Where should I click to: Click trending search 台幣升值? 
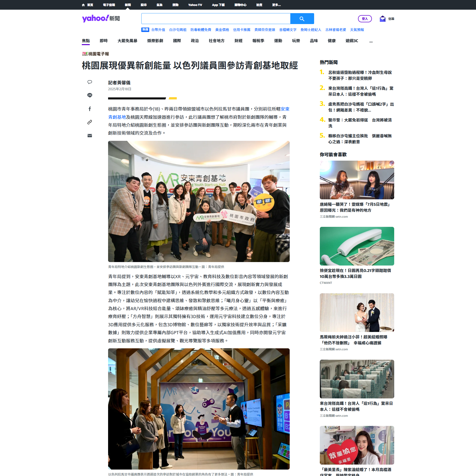click(x=158, y=30)
